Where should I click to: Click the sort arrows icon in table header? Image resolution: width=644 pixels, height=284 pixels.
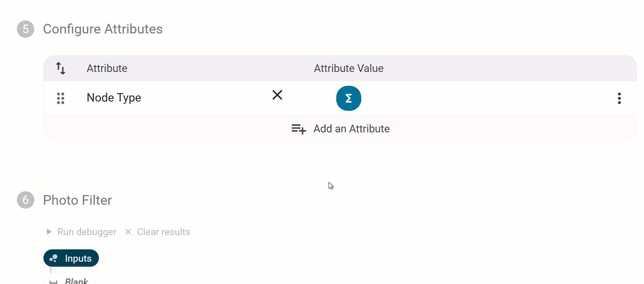coord(60,68)
